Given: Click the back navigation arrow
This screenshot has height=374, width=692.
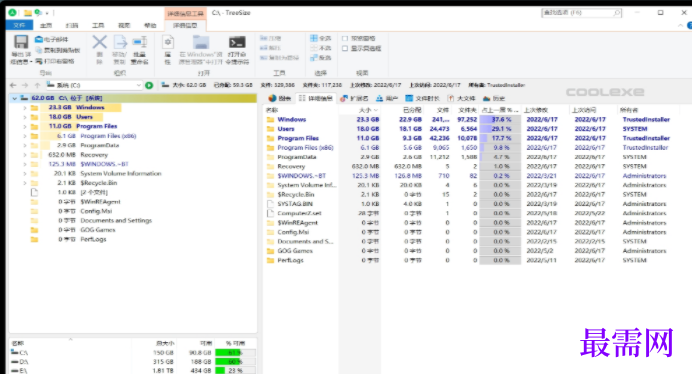Looking at the screenshot, I should pyautogui.click(x=13, y=85).
